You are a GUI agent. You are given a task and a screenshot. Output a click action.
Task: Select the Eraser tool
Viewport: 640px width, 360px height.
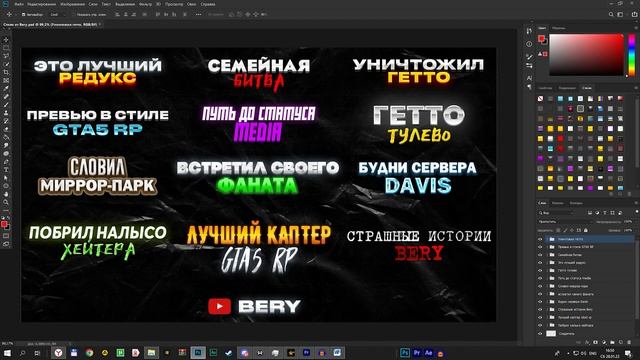(x=6, y=129)
